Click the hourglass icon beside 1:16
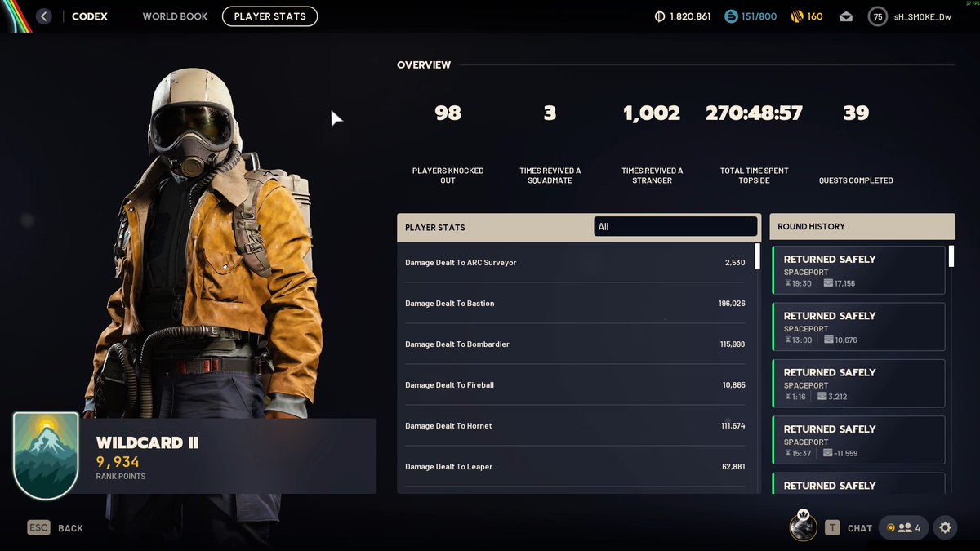980x551 pixels. (788, 397)
